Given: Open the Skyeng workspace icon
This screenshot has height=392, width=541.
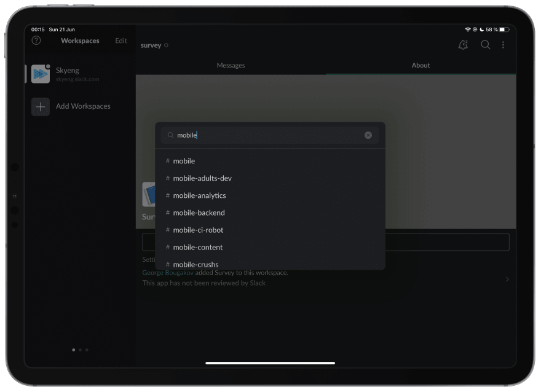Looking at the screenshot, I should coord(41,74).
